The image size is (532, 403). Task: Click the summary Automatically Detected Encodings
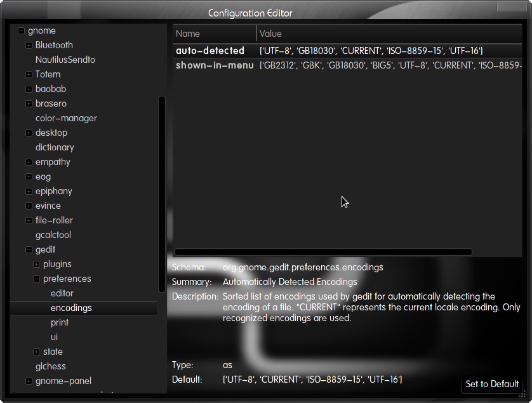[x=289, y=282]
